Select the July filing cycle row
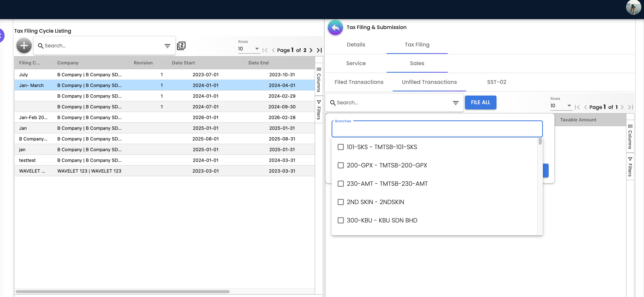 (x=165, y=75)
